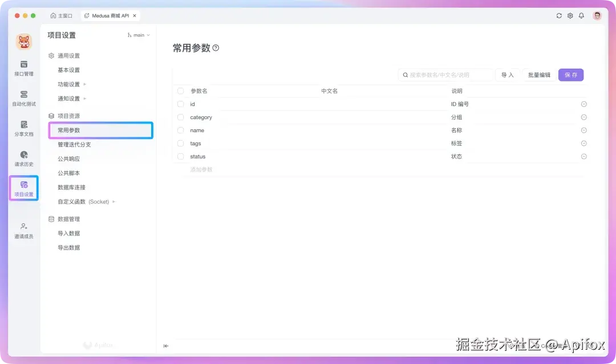Click the 保存 button
Image resolution: width=616 pixels, height=364 pixels.
[x=571, y=75]
